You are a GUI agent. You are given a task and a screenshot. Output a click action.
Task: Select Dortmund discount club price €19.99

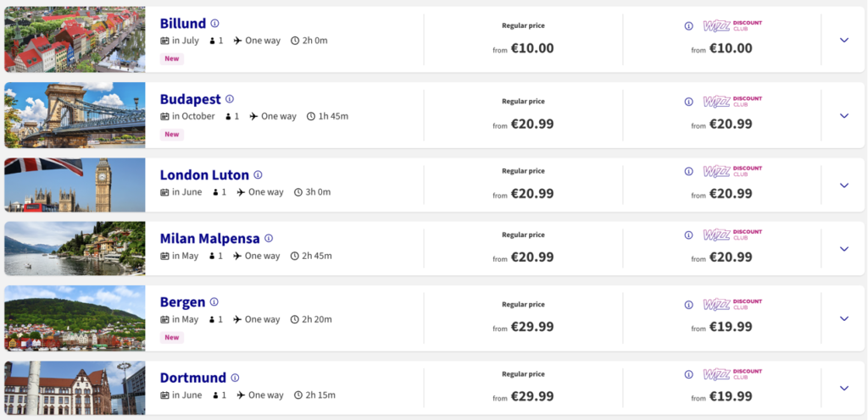click(x=730, y=396)
